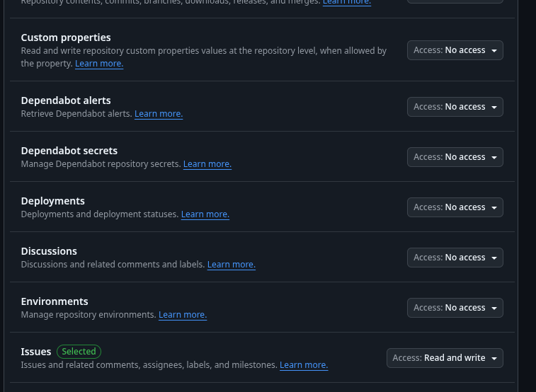The width and height of the screenshot is (536, 392).
Task: Click Learn more link for Custom properties
Action: point(99,64)
